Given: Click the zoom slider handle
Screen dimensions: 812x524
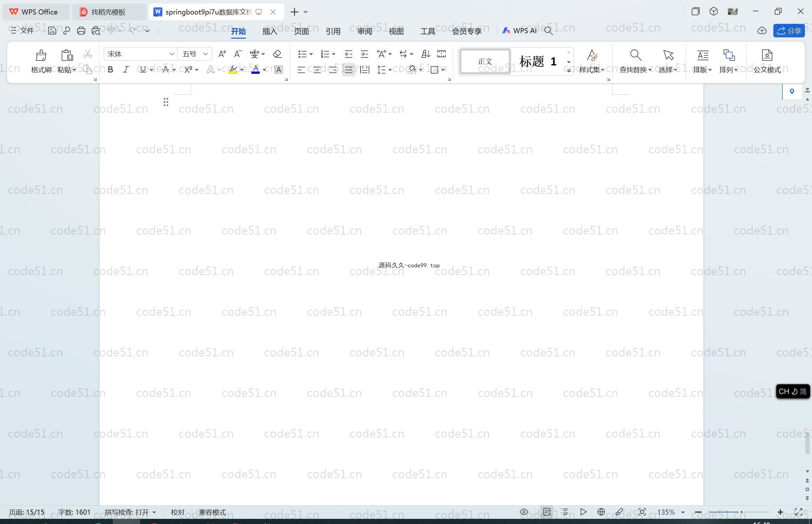Looking at the screenshot, I should pos(741,512).
